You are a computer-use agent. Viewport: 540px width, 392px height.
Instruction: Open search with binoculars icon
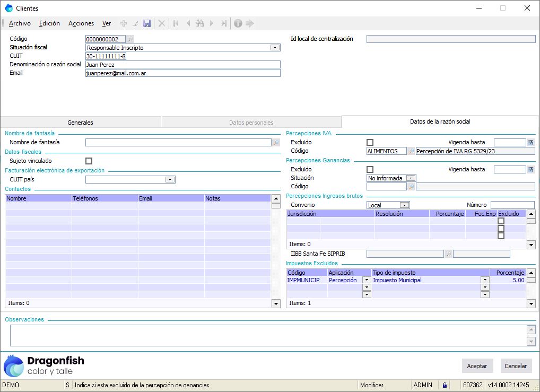tap(200, 23)
